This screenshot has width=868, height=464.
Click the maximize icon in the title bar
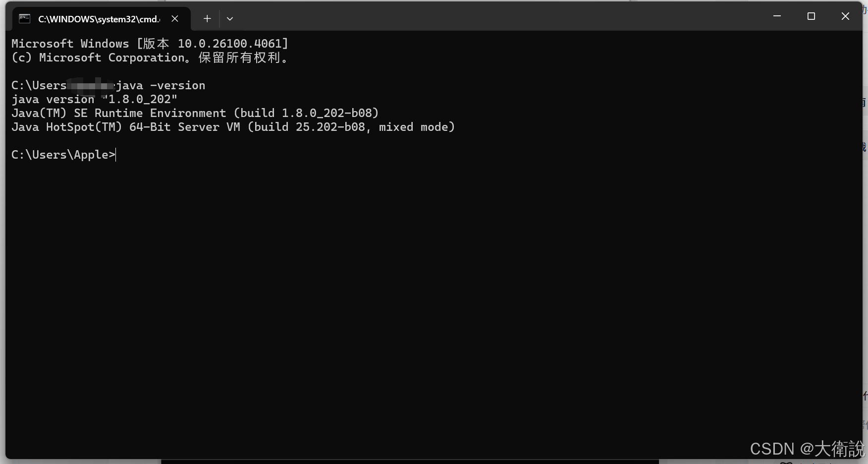tap(811, 15)
